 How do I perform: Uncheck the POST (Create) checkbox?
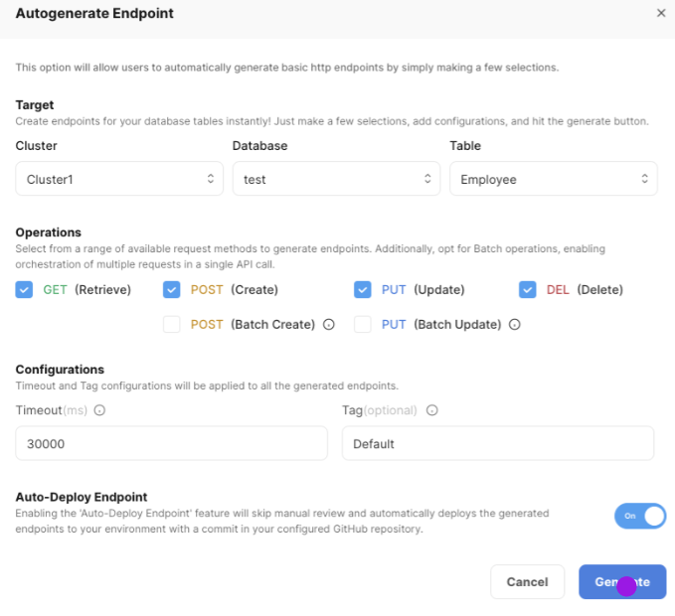(172, 290)
